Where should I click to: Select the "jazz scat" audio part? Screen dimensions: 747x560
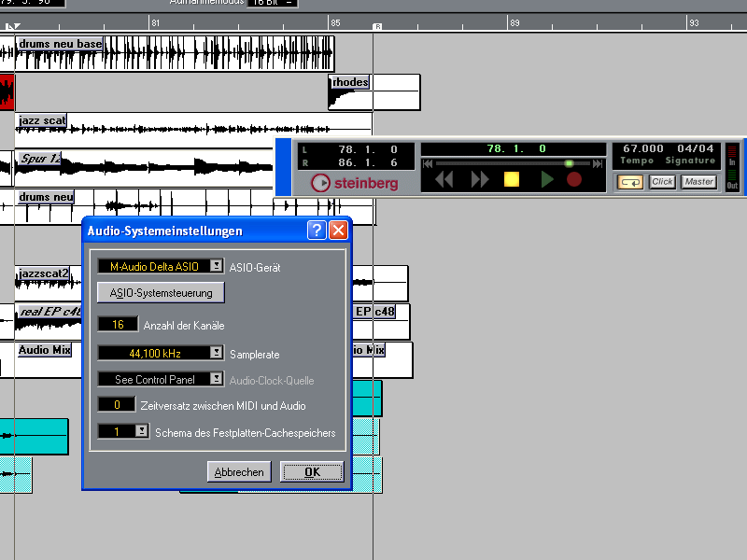click(193, 130)
